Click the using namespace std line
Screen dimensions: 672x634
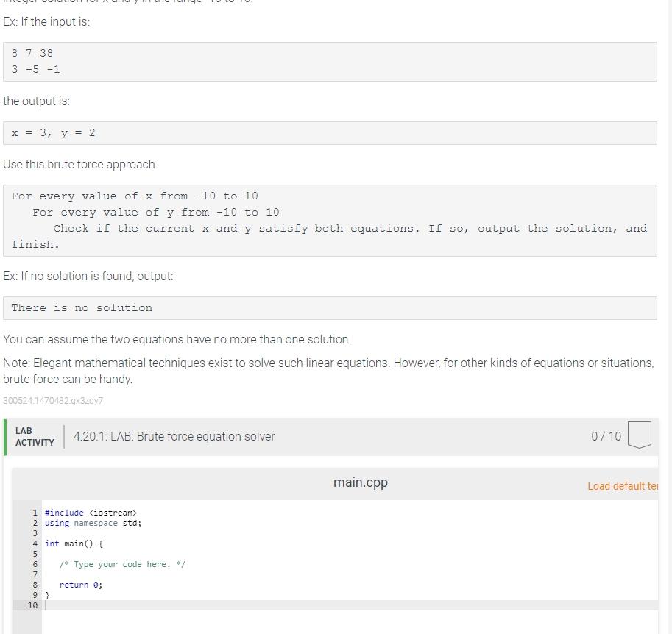point(93,523)
